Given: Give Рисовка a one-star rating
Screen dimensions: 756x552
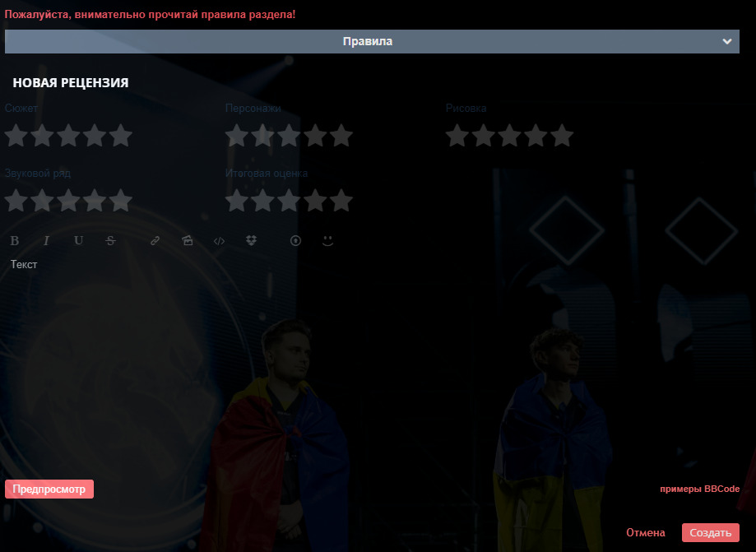Looking at the screenshot, I should pos(457,135).
